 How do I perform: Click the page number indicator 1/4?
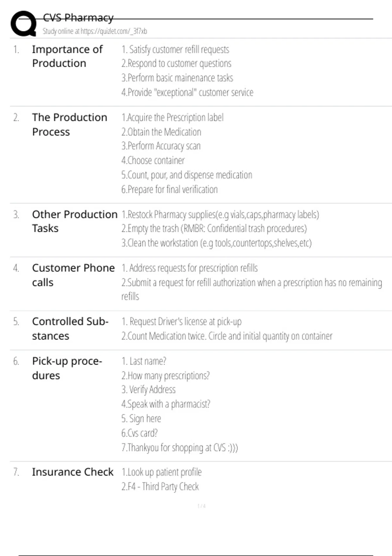[202, 506]
